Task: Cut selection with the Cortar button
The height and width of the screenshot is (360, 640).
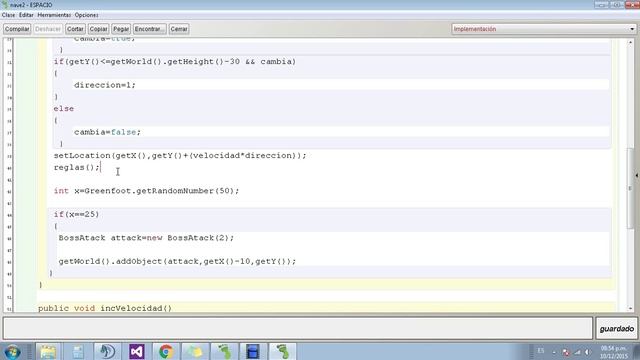Action: coord(75,29)
